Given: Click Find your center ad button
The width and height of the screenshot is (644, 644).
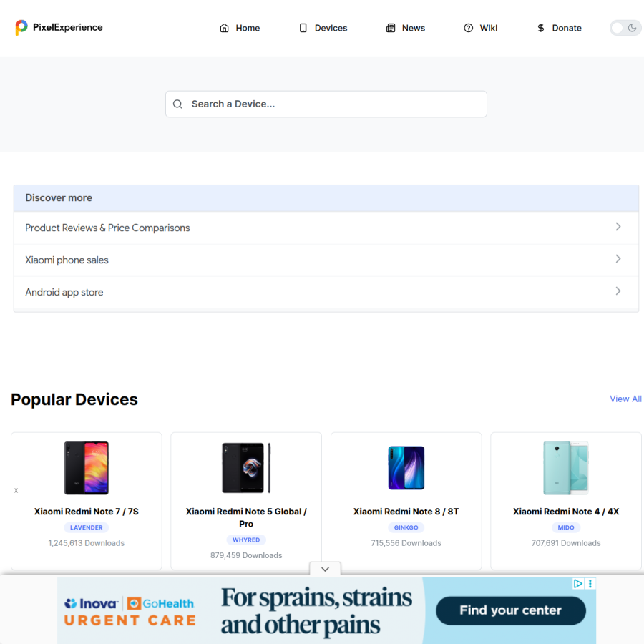Looking at the screenshot, I should pyautogui.click(x=510, y=610).
